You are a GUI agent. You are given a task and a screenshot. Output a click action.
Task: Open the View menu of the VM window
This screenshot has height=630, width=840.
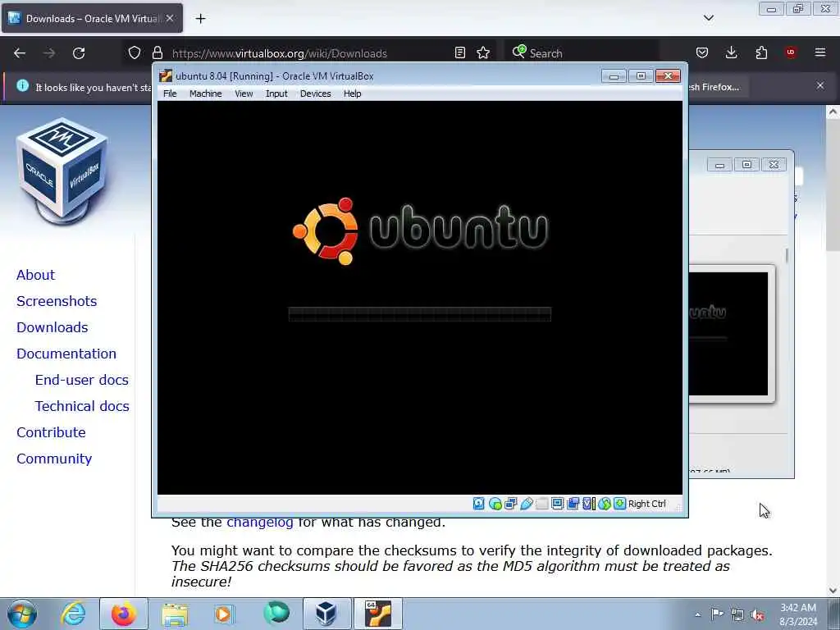click(244, 94)
